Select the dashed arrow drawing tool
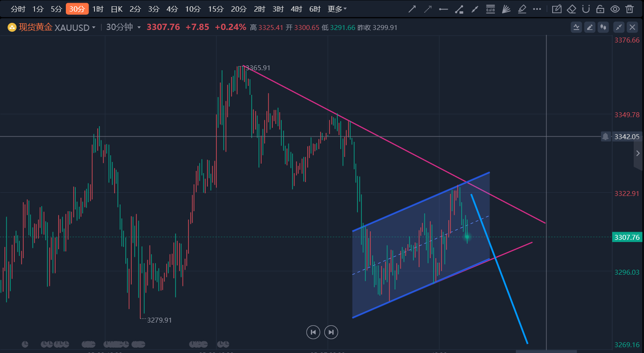This screenshot has height=353, width=644. point(428,9)
